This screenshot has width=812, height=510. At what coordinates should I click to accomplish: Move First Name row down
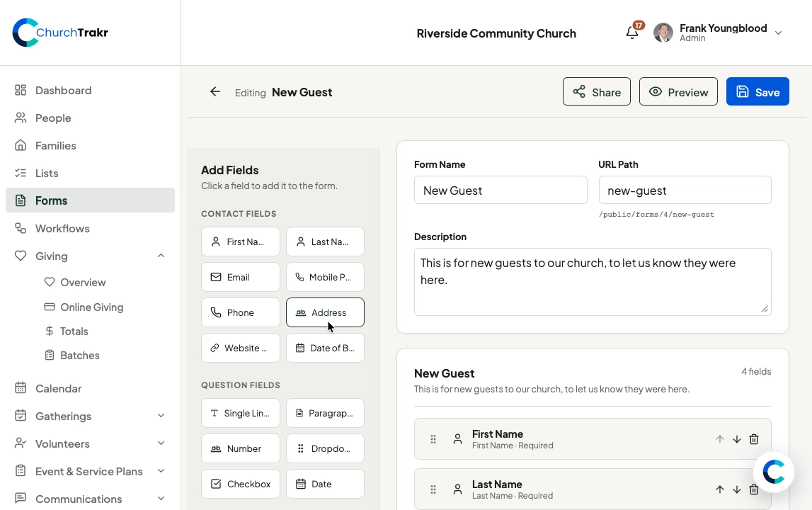737,439
